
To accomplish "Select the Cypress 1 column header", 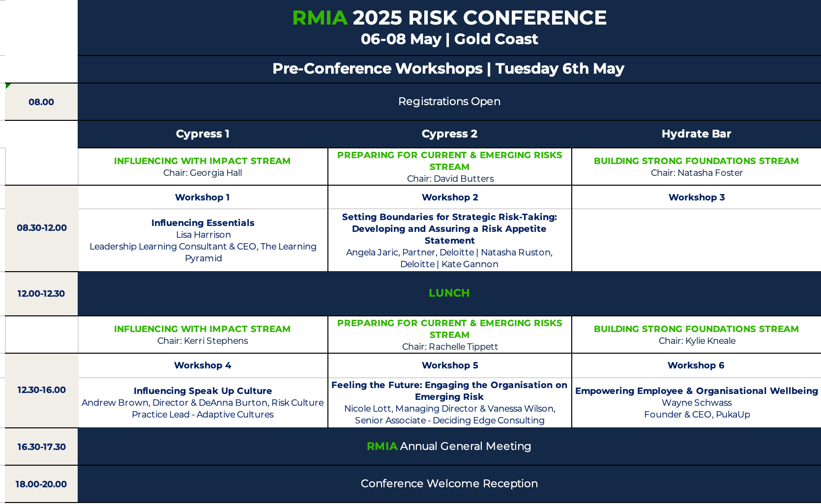I will pyautogui.click(x=203, y=134).
